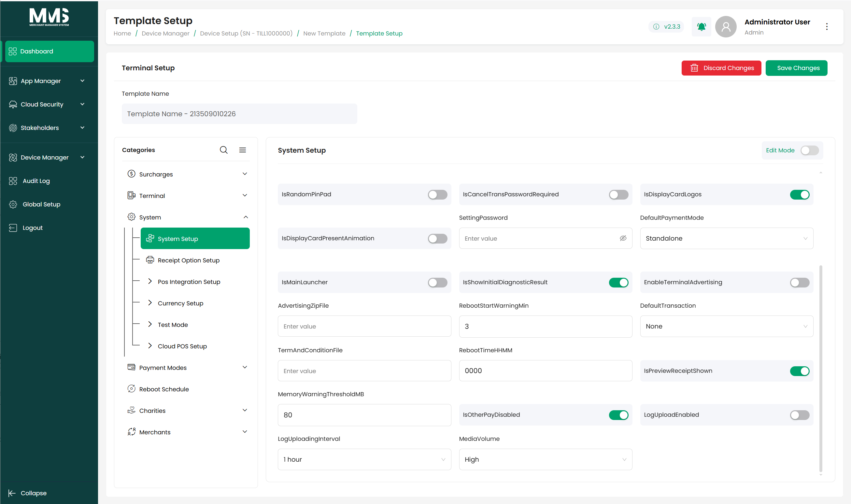Click the Audit Log sidebar icon
Image resolution: width=851 pixels, height=504 pixels.
tap(13, 181)
